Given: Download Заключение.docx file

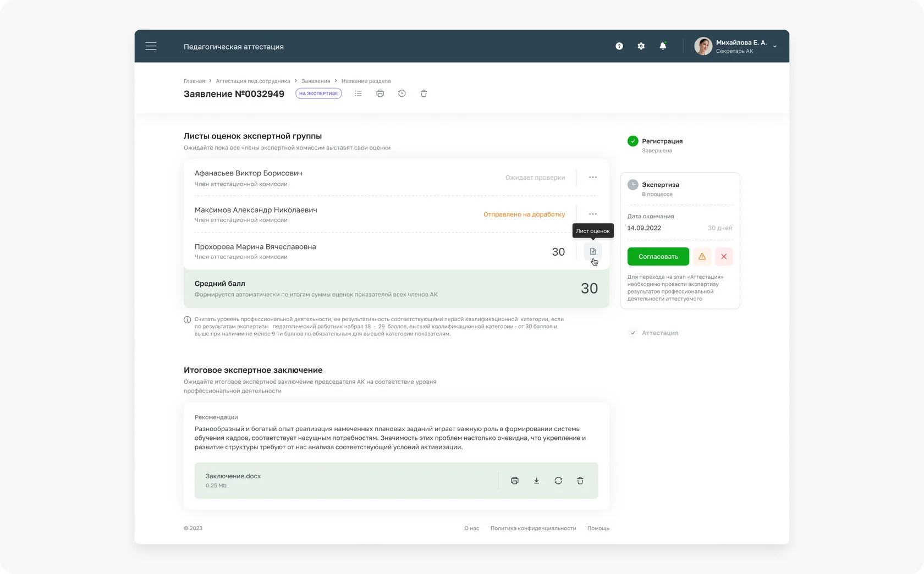Looking at the screenshot, I should click(x=536, y=481).
